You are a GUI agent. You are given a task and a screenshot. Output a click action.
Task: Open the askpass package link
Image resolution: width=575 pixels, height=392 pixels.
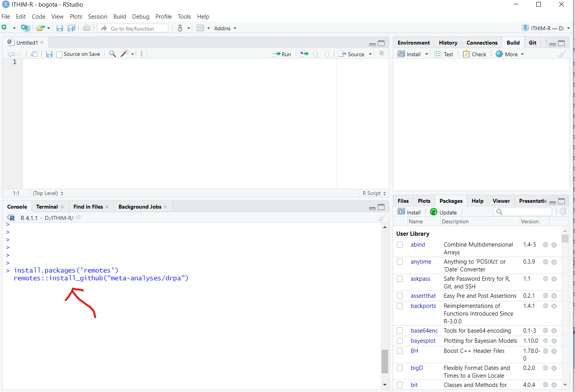[420, 279]
